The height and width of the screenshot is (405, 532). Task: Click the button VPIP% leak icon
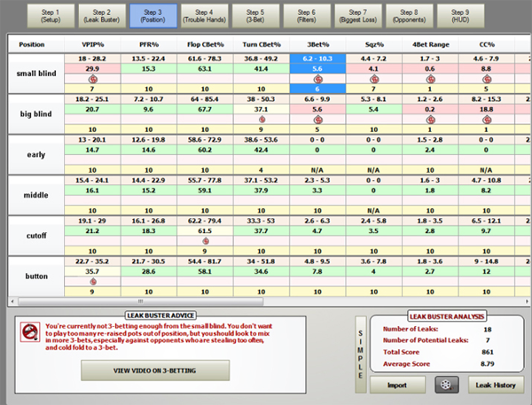[x=93, y=282]
